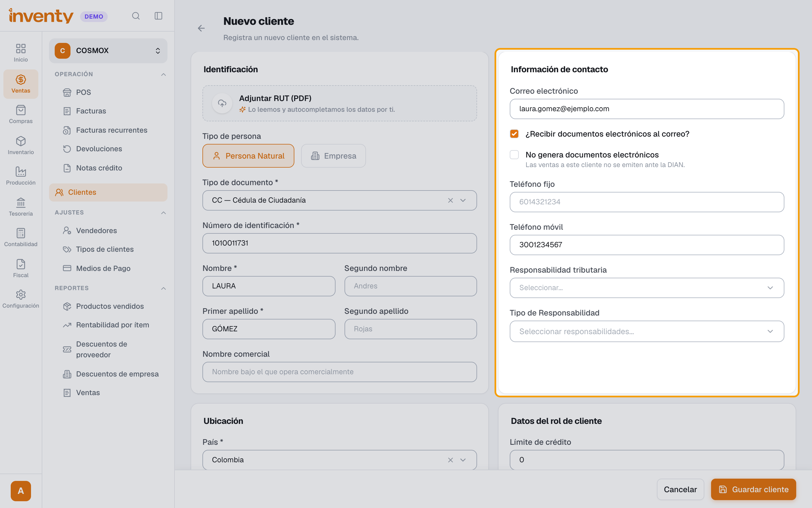Click Adjuntar RUT (PDF) upload area
The image size is (812, 508).
pos(339,104)
